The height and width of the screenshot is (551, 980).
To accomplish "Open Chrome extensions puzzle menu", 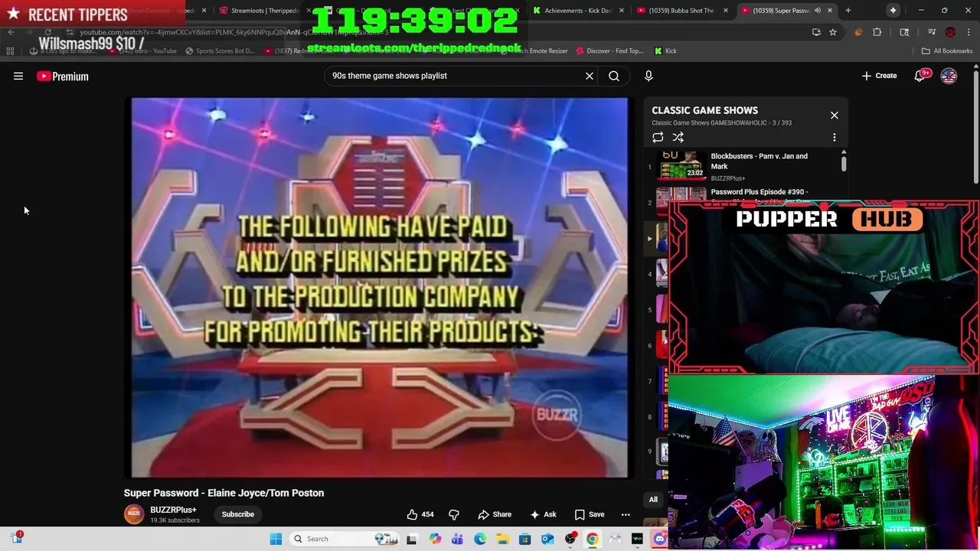I will tap(877, 32).
